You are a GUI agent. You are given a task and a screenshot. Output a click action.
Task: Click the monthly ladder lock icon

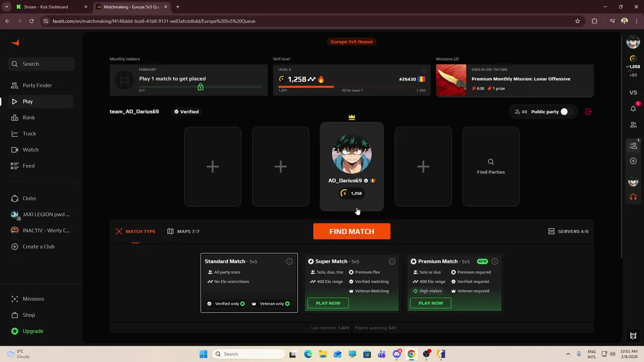(x=200, y=87)
